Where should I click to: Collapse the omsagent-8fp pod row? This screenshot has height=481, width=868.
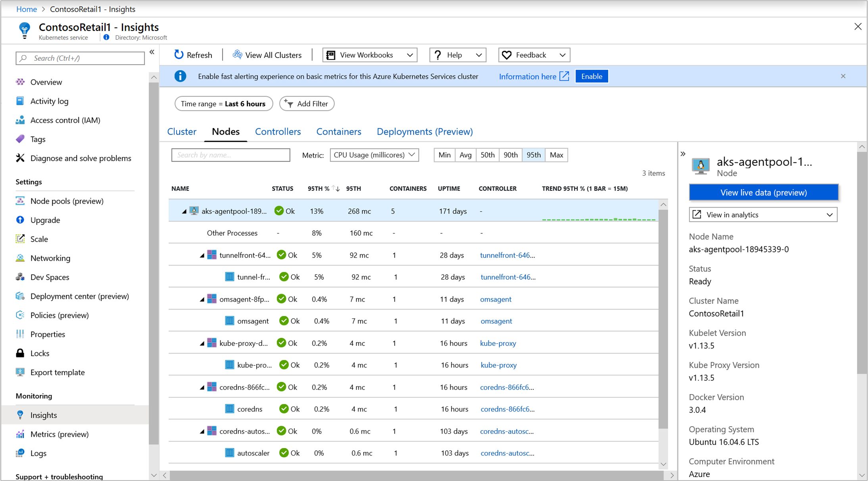point(202,300)
